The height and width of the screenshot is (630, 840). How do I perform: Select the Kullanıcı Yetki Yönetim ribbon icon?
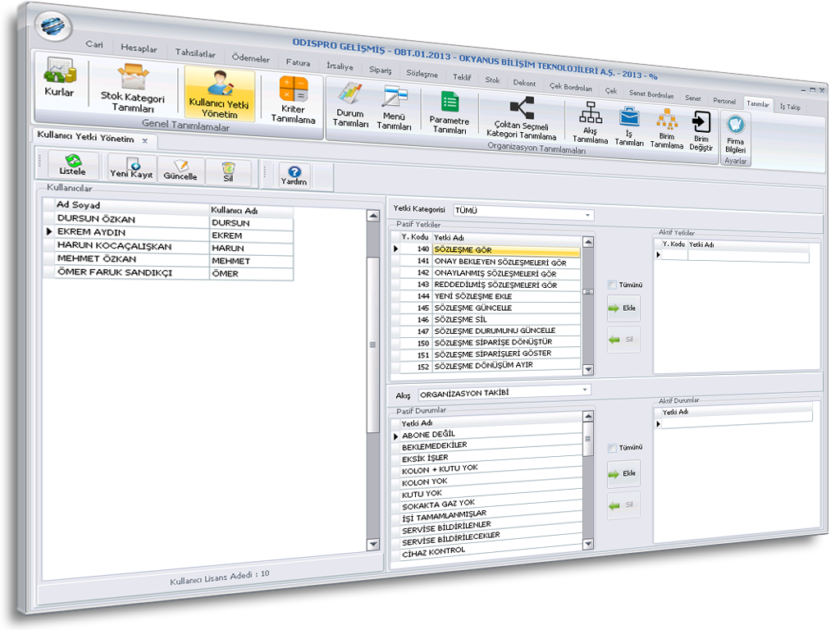pyautogui.click(x=219, y=94)
